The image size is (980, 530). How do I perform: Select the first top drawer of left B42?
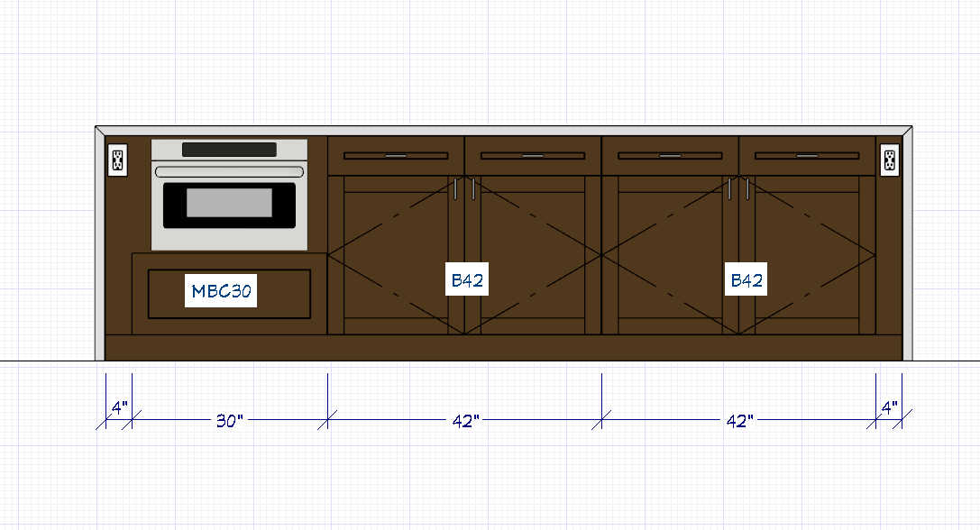tap(396, 156)
